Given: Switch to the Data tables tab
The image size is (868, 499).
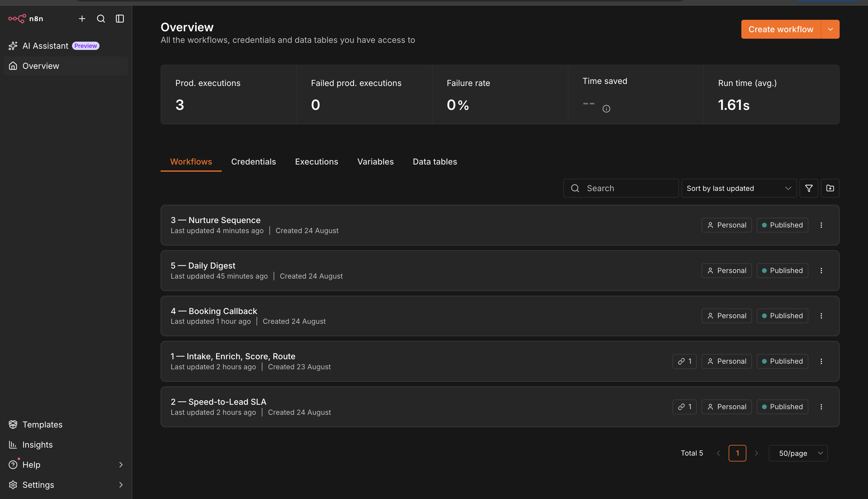Looking at the screenshot, I should point(435,161).
